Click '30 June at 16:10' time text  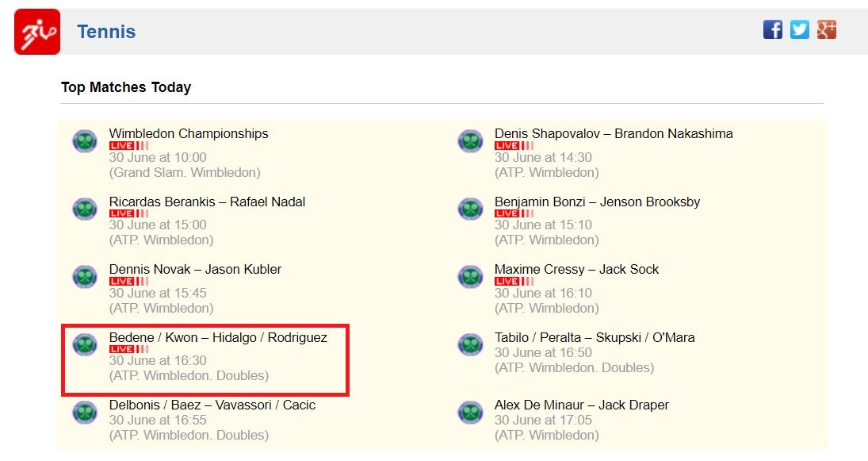544,293
